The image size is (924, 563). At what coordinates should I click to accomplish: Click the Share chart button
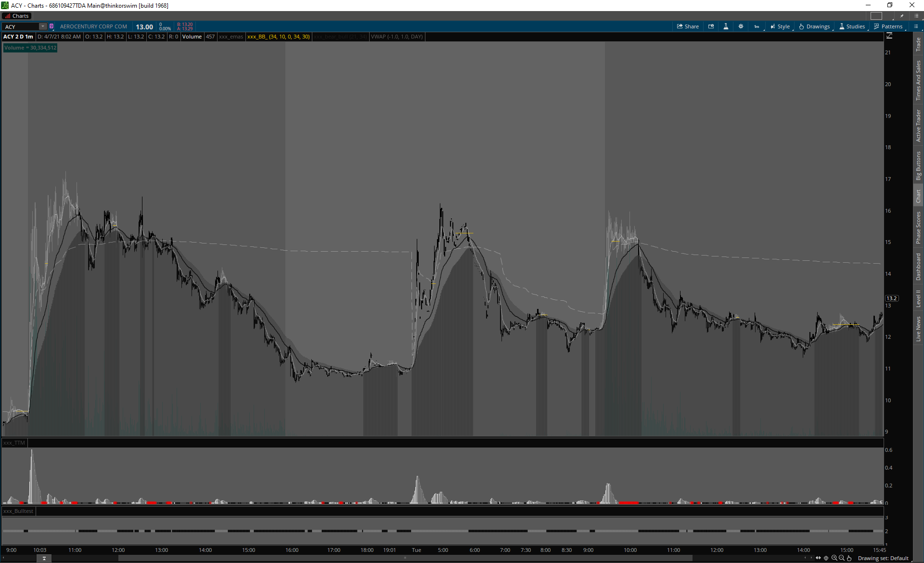(x=688, y=26)
